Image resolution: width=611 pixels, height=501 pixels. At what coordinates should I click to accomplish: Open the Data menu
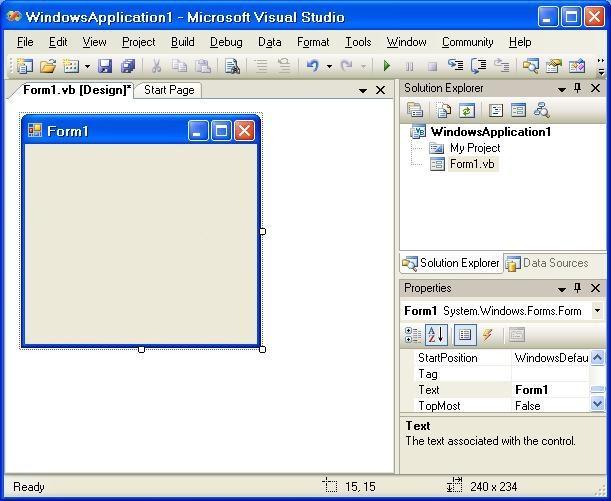click(270, 42)
